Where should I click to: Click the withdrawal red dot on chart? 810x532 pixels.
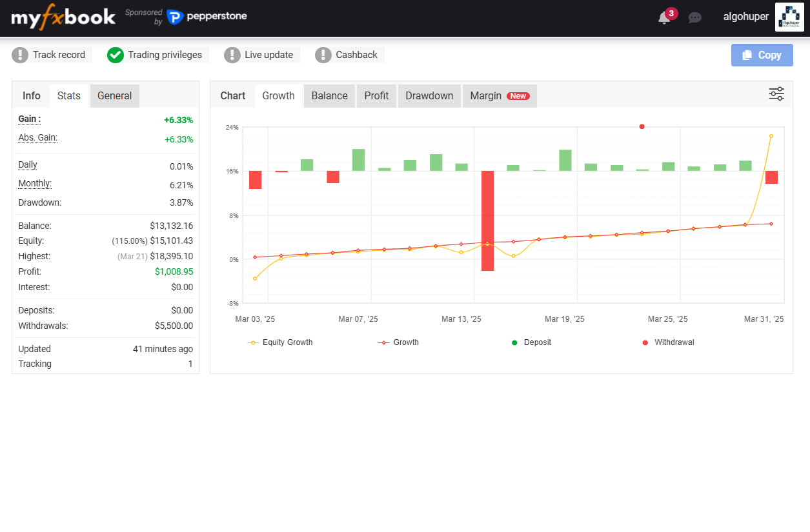pyautogui.click(x=642, y=126)
